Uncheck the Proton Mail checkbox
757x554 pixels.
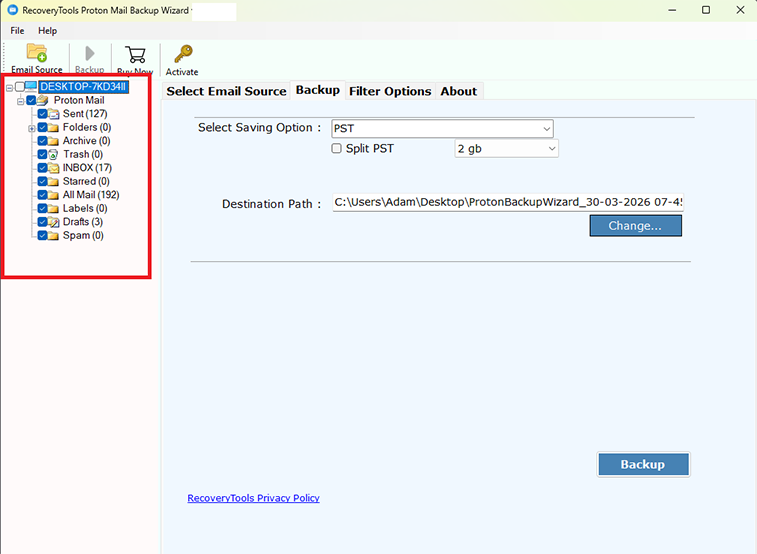pyautogui.click(x=31, y=100)
